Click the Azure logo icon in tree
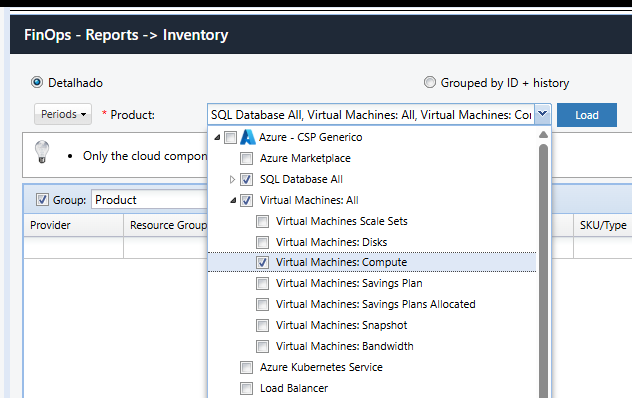 [x=248, y=137]
